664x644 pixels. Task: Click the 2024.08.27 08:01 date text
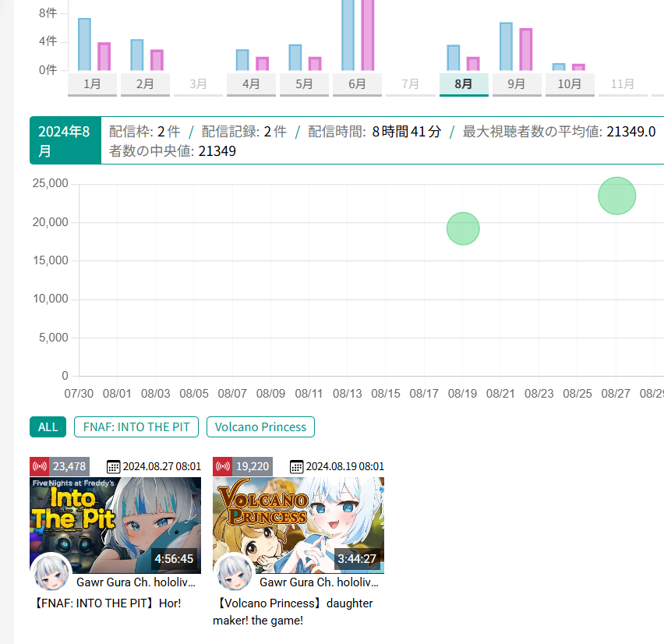[162, 466]
